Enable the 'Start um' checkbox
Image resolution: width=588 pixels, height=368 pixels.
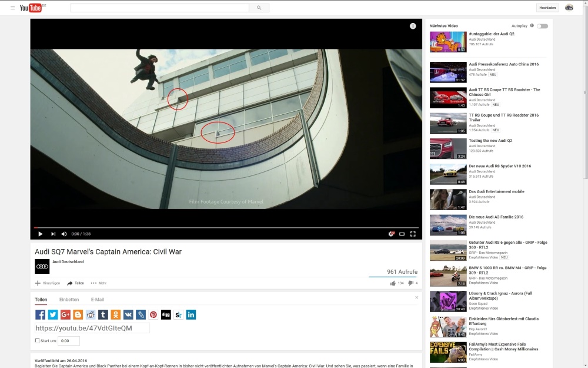click(37, 340)
